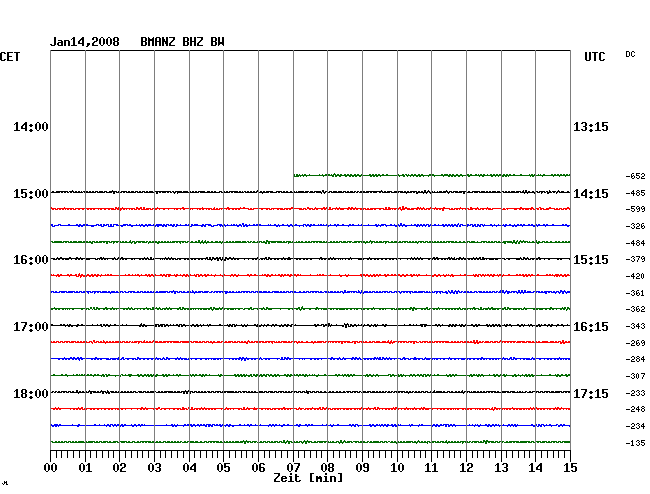Screen dimensions: 650x494
Task: Click the DC value -484
Action: click(635, 243)
